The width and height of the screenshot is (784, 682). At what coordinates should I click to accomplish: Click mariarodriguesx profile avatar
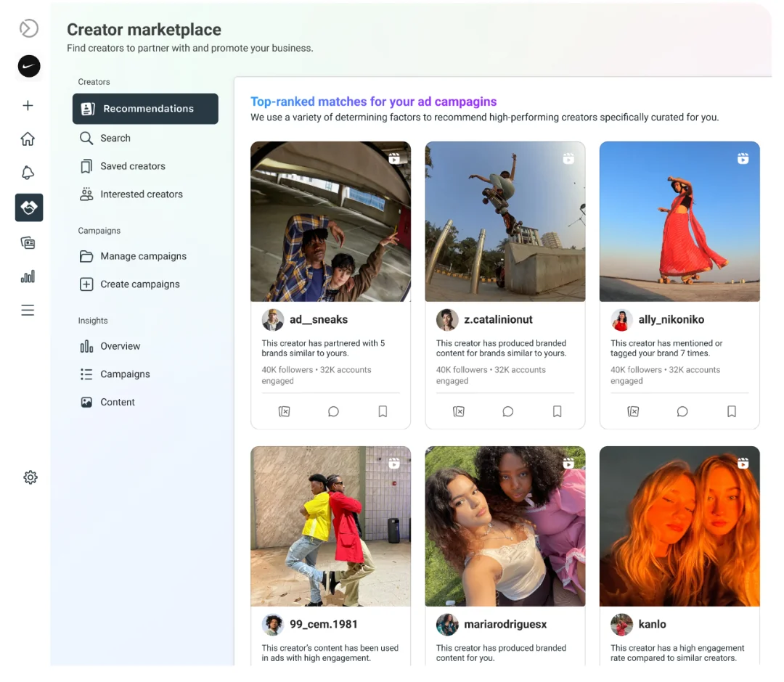[447, 625]
